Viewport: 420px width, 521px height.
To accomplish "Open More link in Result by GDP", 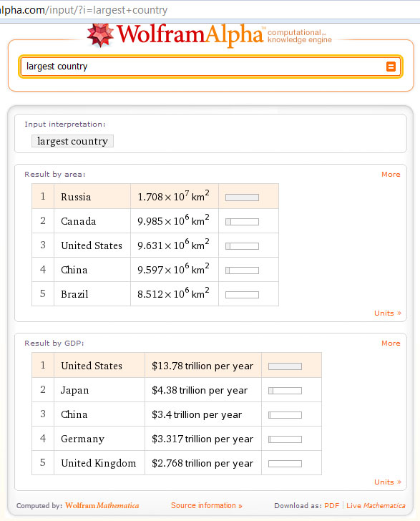I will click(391, 344).
